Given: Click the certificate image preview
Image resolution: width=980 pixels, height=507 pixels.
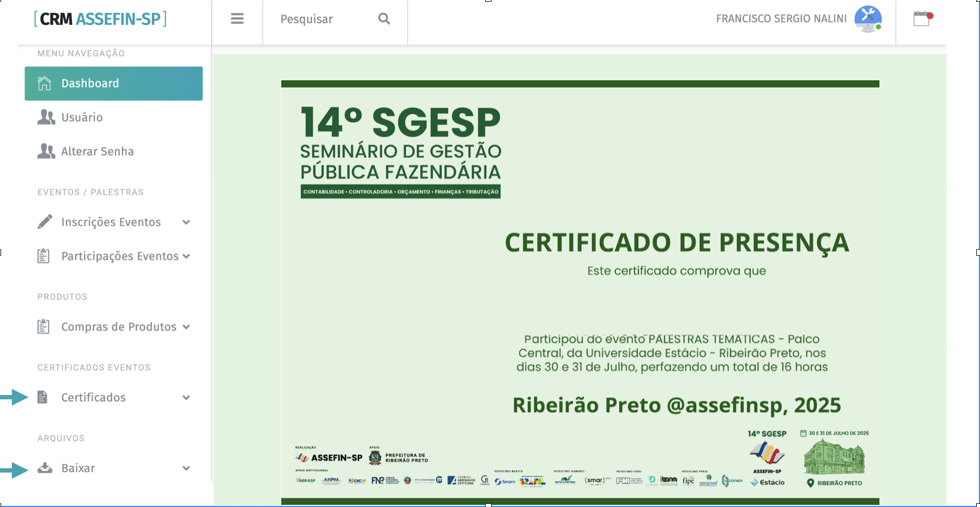Looking at the screenshot, I should point(580,291).
